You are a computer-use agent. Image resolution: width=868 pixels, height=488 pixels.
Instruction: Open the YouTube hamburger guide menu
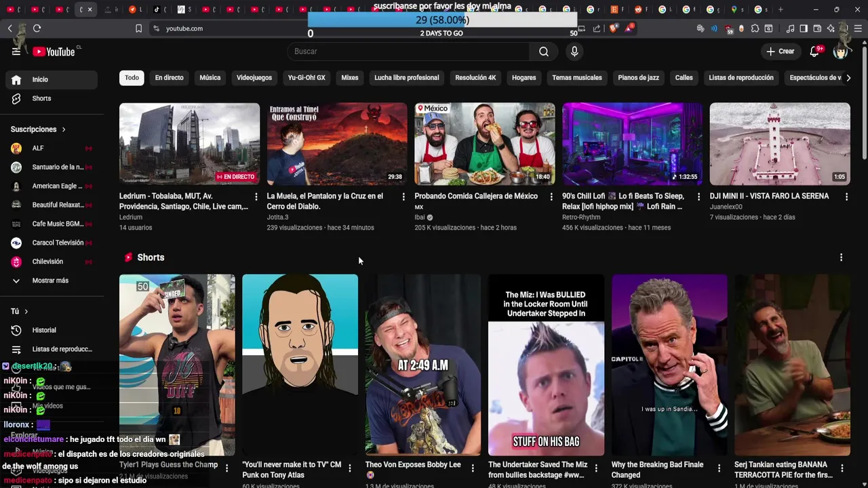16,52
